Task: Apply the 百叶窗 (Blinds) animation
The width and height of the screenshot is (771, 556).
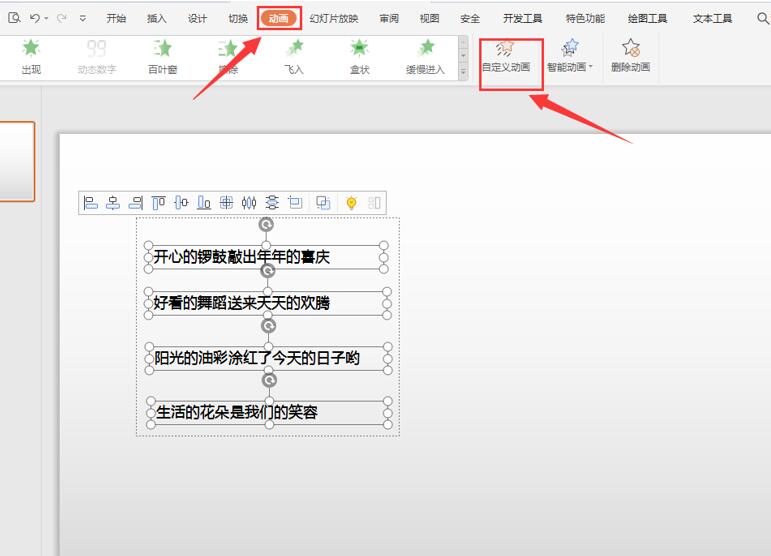Action: point(162,57)
